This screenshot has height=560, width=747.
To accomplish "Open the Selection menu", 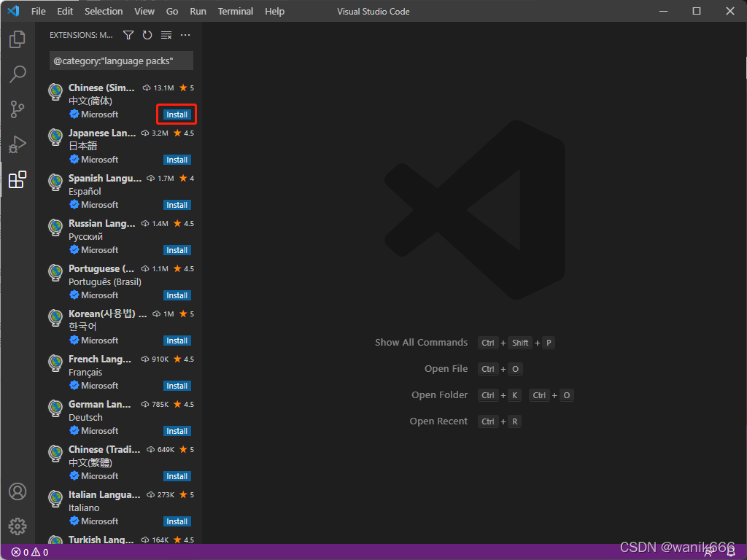I will click(x=104, y=12).
